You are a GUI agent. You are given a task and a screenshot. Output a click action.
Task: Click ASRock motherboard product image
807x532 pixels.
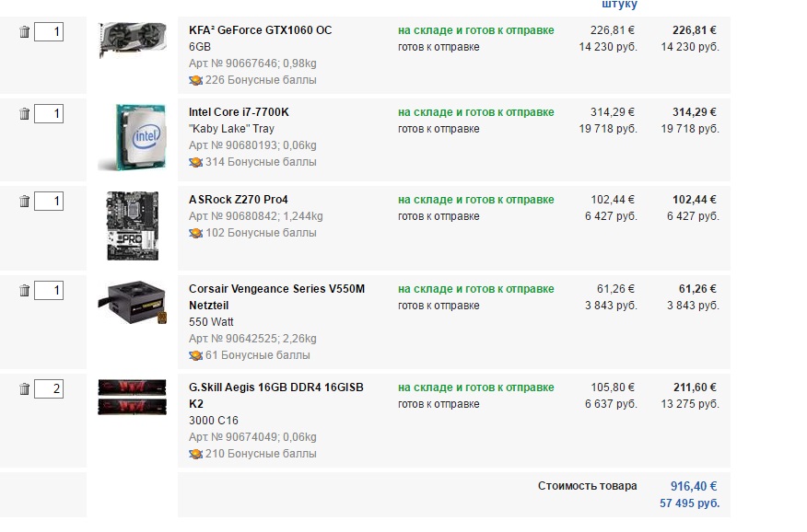point(133,226)
